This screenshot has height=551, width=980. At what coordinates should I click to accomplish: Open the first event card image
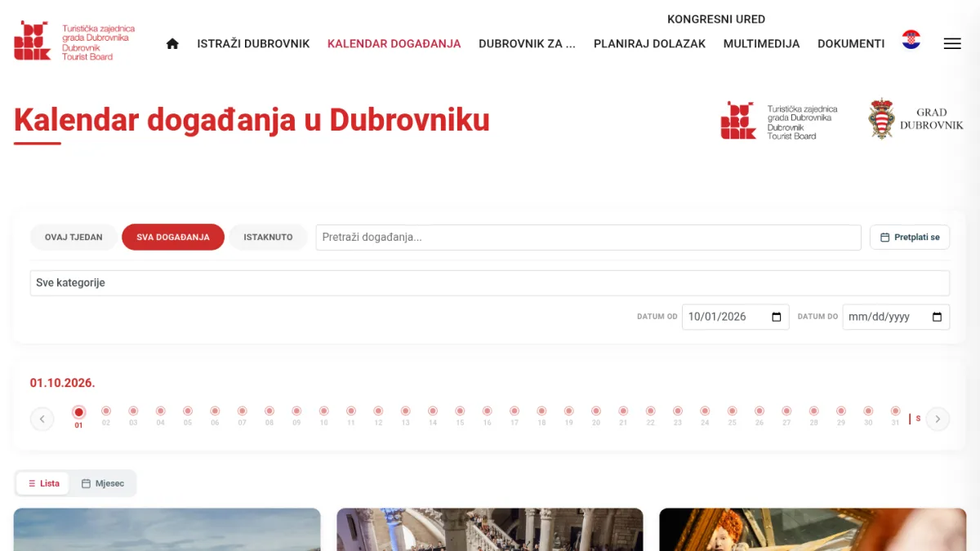(x=167, y=530)
